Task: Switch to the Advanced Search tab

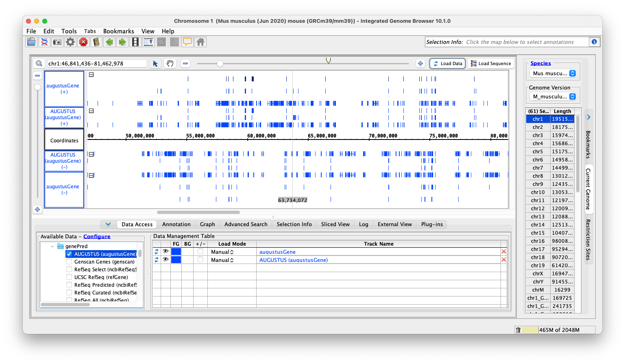Action: [x=246, y=225]
